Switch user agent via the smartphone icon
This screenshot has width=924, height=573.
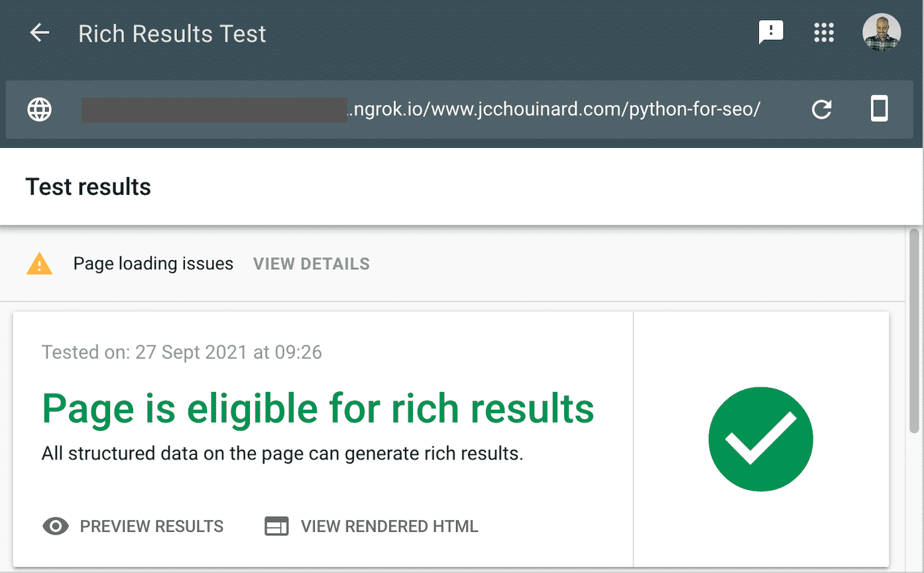click(879, 109)
